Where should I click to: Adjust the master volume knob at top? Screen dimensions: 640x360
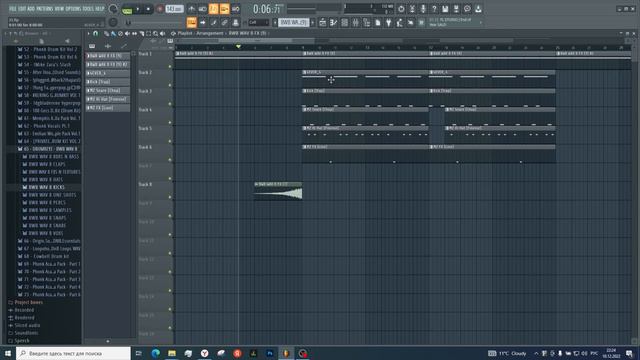pyautogui.click(x=113, y=9)
